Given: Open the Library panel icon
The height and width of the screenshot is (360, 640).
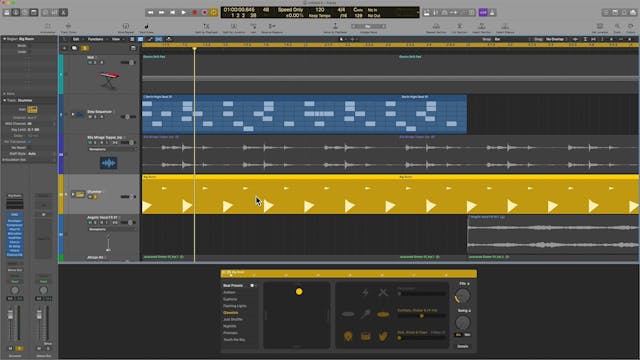Looking at the screenshot, I should click(x=7, y=13).
